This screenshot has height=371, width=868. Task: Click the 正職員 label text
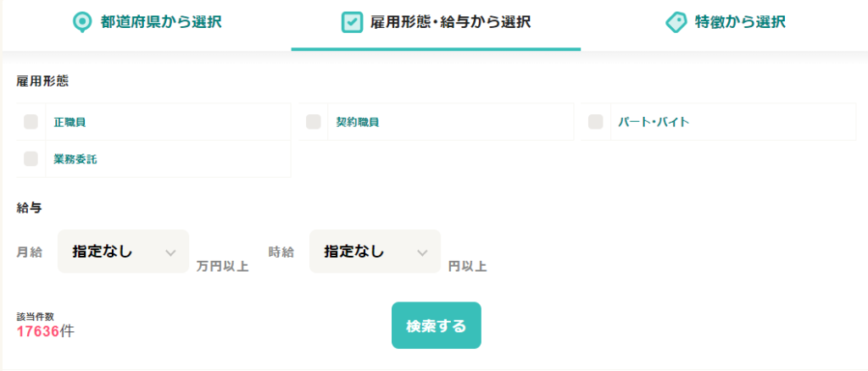coord(70,122)
